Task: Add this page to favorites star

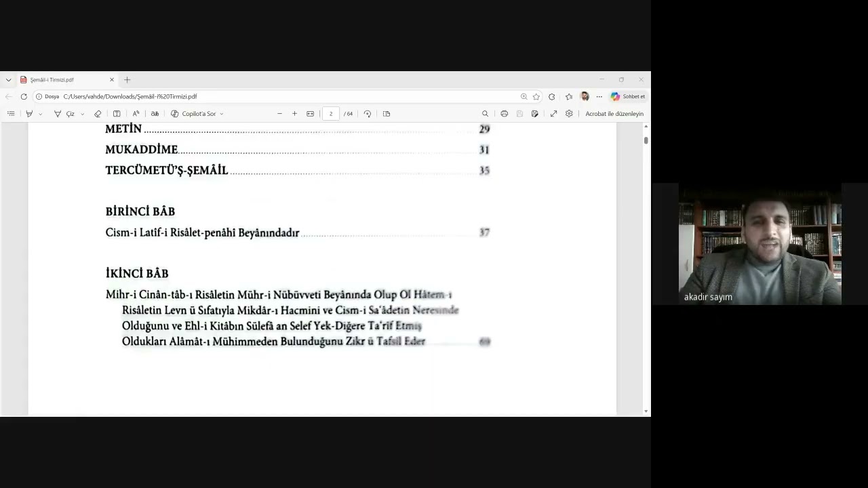Action: (x=536, y=97)
